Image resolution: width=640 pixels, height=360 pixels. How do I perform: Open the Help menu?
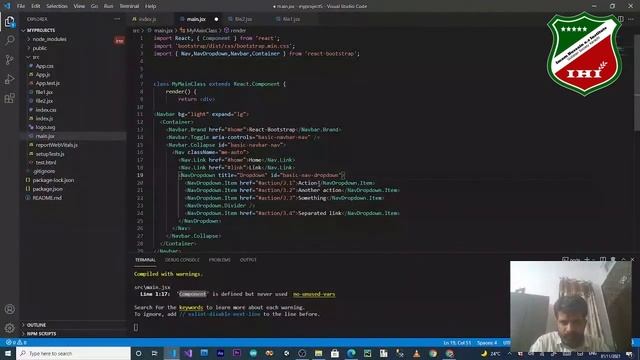[x=151, y=6]
